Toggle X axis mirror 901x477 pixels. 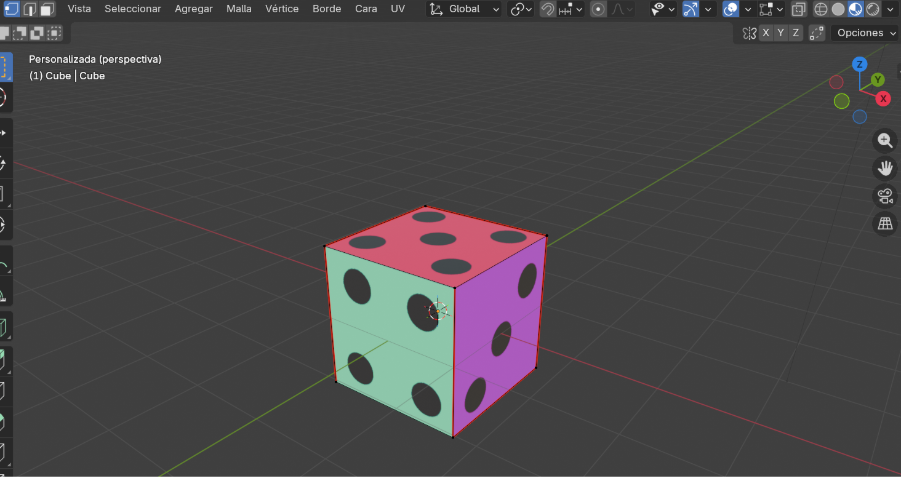[x=765, y=33]
